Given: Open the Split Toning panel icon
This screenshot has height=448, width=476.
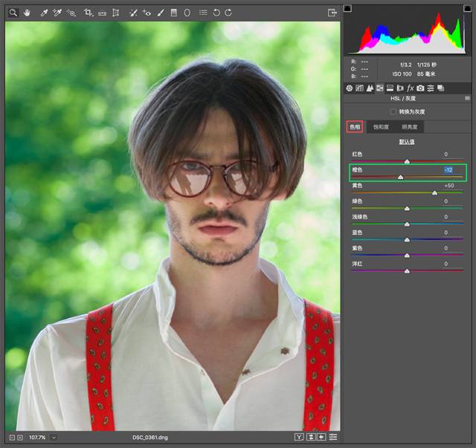Looking at the screenshot, I should 390,88.
